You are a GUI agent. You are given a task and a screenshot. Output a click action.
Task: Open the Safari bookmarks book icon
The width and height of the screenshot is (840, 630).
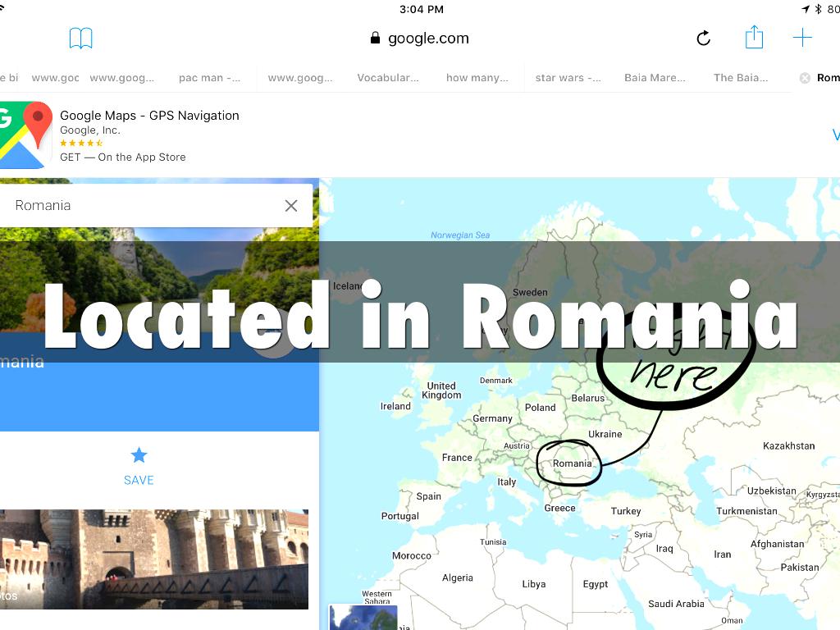tap(80, 39)
